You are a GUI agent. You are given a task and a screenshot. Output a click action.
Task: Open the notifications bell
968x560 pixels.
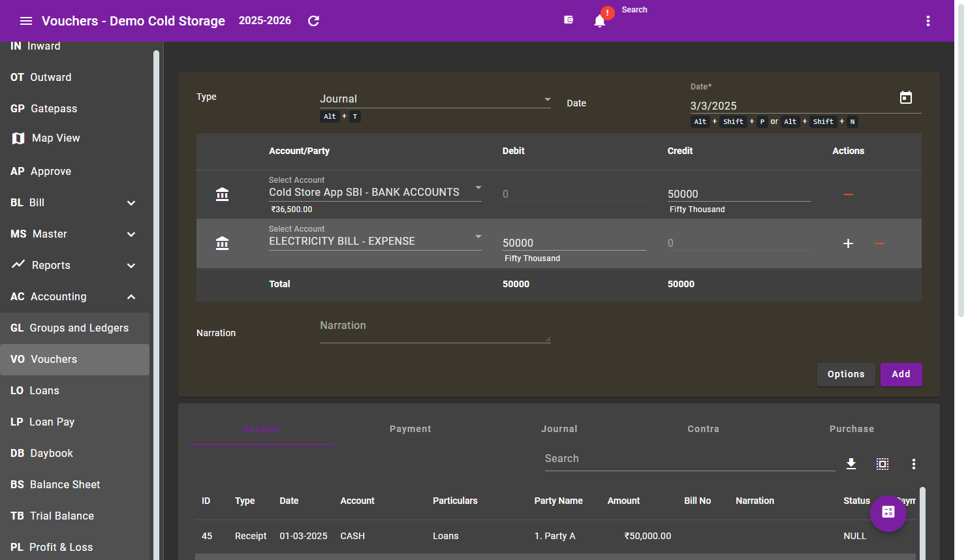point(600,20)
